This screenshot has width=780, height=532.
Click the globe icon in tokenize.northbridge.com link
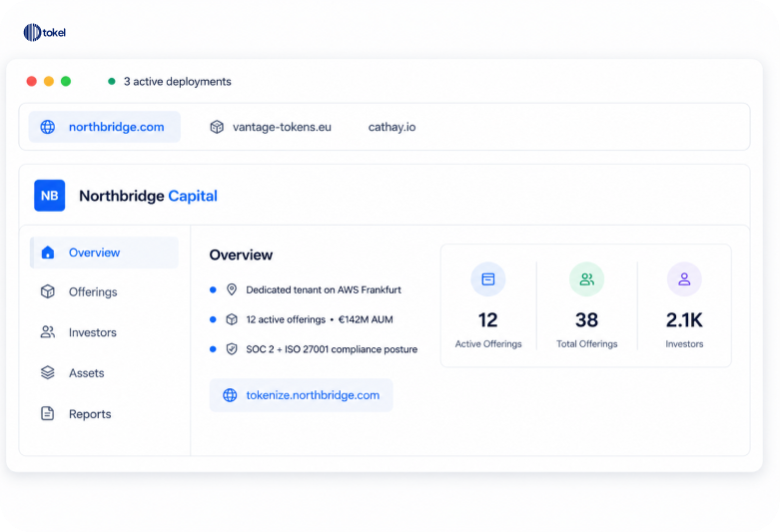click(230, 395)
